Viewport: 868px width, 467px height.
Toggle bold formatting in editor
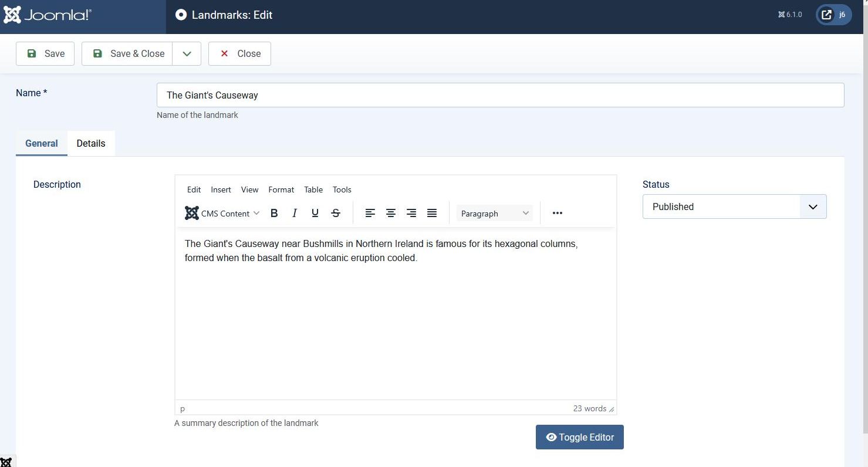tap(274, 214)
